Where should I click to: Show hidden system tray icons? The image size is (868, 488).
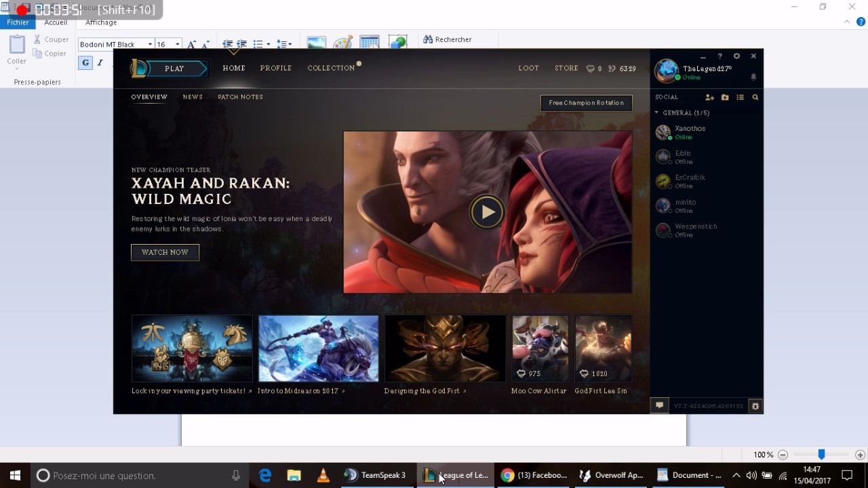click(736, 475)
